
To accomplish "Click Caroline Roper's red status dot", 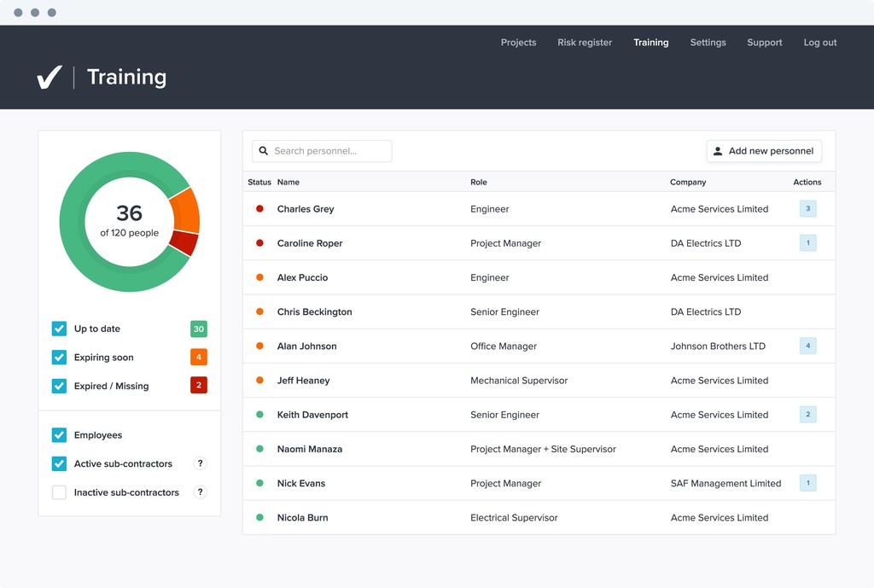I will [x=260, y=243].
